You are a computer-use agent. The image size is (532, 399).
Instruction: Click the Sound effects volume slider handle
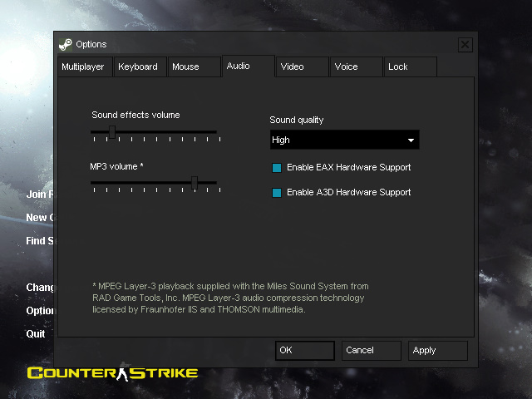coord(112,131)
